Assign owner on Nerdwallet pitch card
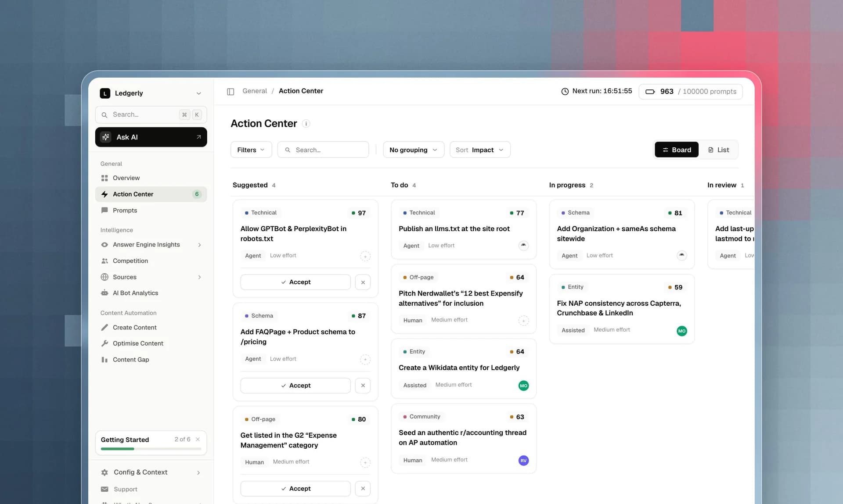Image resolution: width=843 pixels, height=504 pixels. click(523, 321)
